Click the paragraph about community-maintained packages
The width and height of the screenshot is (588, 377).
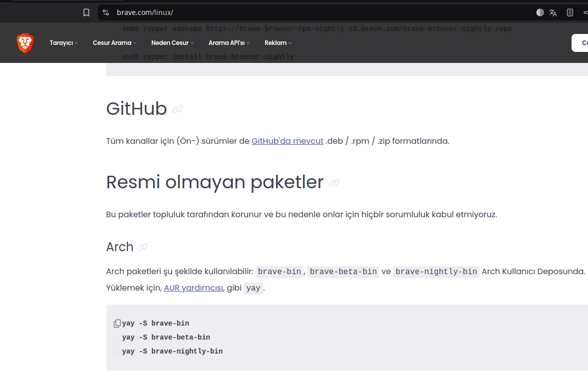pos(301,215)
